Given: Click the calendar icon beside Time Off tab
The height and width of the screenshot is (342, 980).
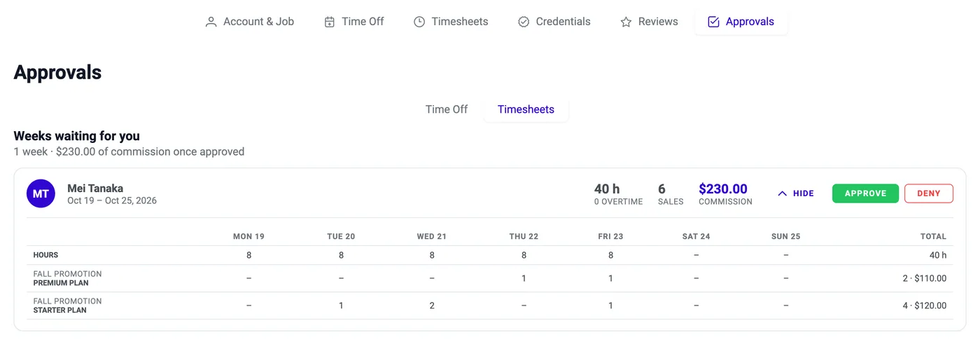Looking at the screenshot, I should click(x=330, y=22).
